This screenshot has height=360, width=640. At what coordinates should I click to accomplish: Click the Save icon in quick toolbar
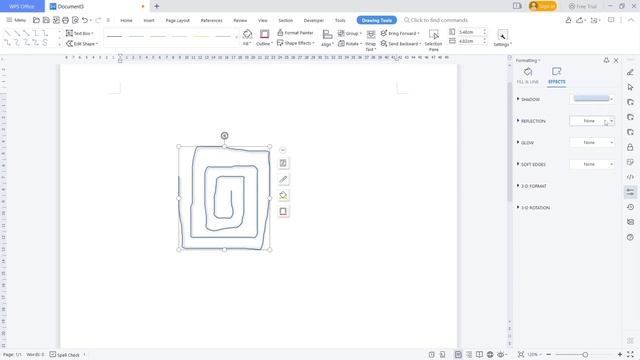click(46, 20)
